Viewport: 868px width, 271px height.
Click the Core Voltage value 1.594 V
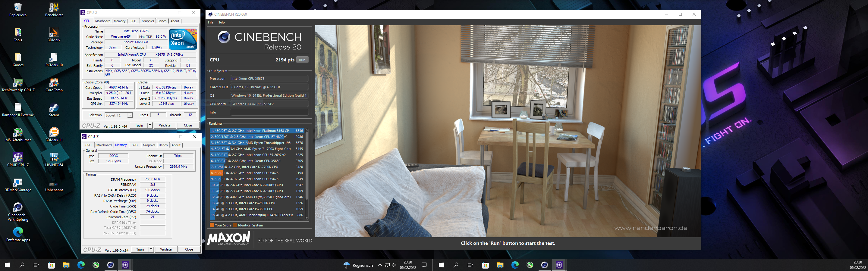tap(157, 48)
